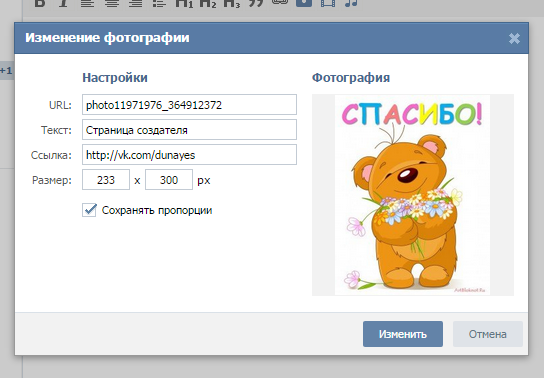The width and height of the screenshot is (544, 378).
Task: Close the Изменение фотографии dialog
Action: [514, 38]
